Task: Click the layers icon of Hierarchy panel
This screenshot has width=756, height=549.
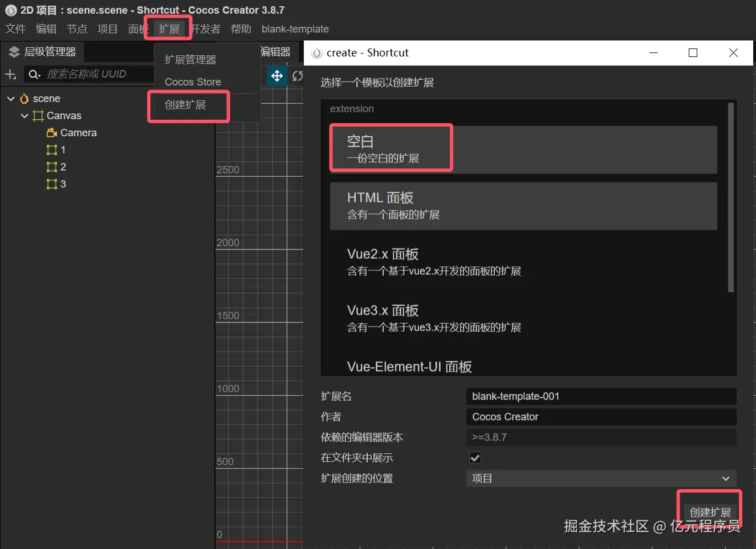Action: click(x=14, y=52)
